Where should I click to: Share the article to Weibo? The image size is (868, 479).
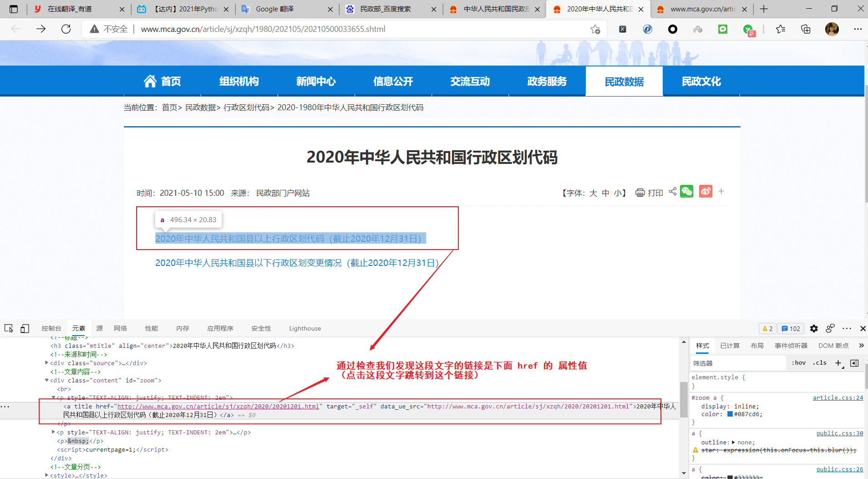tap(706, 191)
